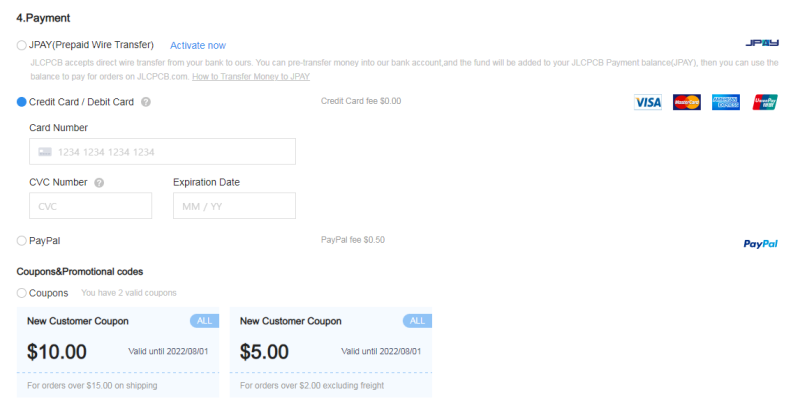Click the Activate now link

(198, 45)
